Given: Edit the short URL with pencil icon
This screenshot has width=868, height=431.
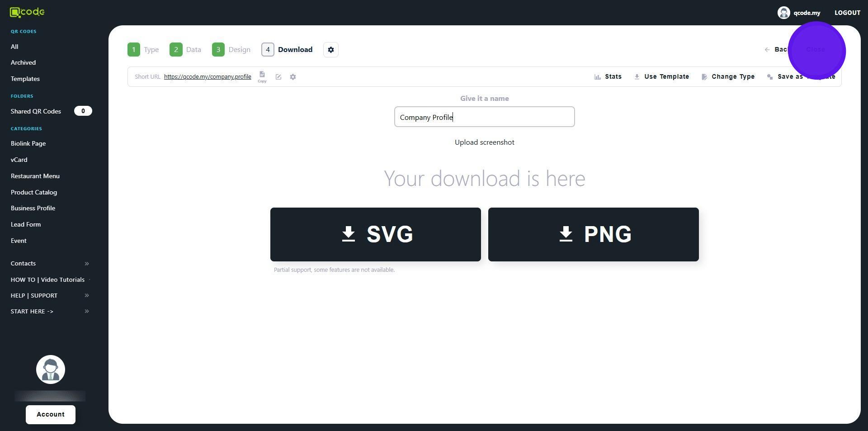Looking at the screenshot, I should coord(278,77).
